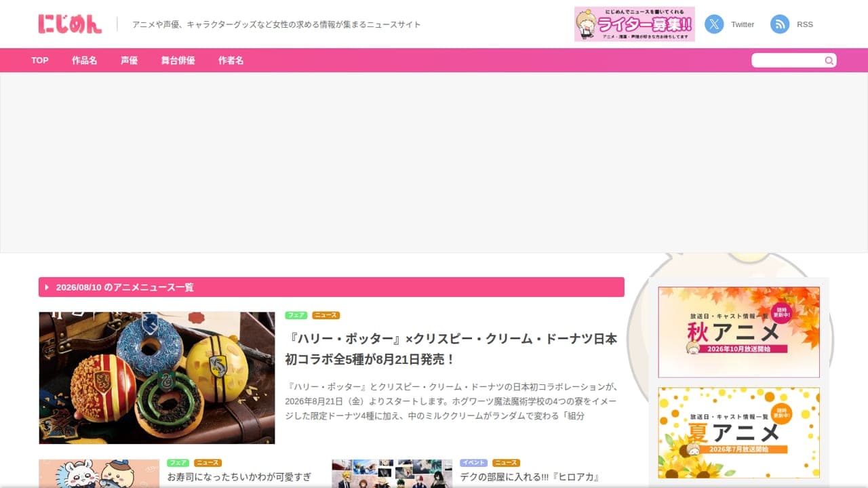The image size is (868, 488).
Task: Open the Twitter X icon
Action: click(714, 24)
